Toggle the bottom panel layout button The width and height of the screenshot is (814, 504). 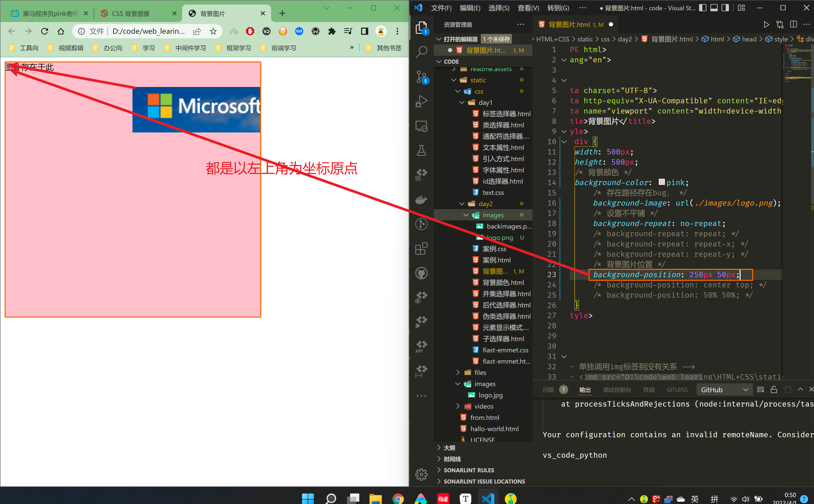point(714,8)
